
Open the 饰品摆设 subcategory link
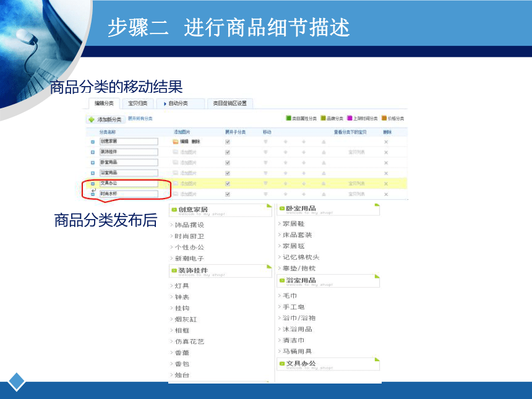coord(189,225)
